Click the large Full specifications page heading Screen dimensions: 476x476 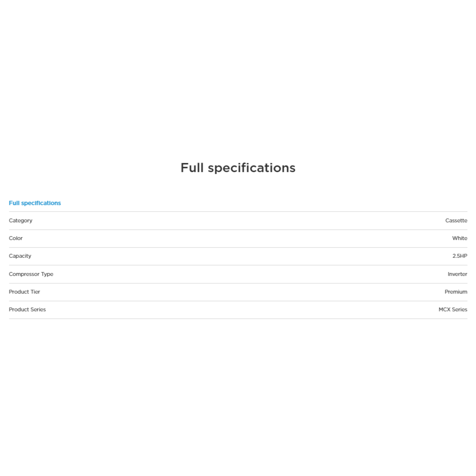tap(238, 168)
